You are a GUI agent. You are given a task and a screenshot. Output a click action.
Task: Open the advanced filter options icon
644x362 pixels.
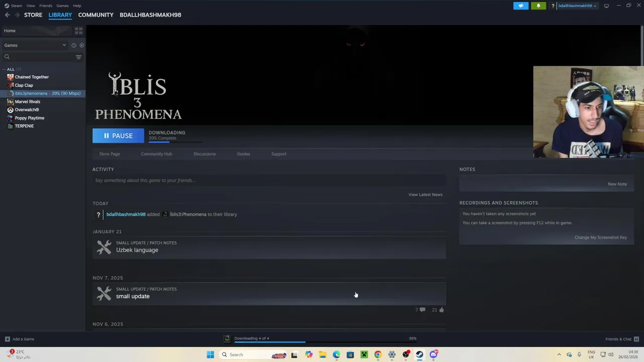tap(78, 57)
